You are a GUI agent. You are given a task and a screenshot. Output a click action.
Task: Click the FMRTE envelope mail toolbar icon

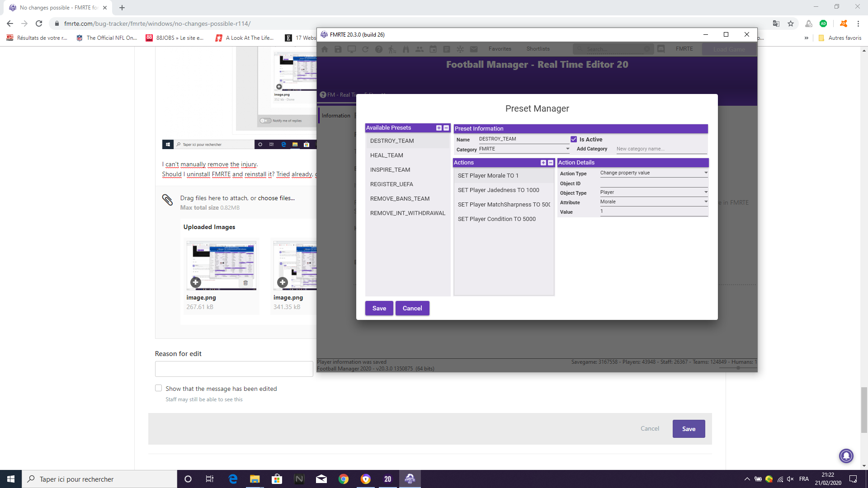pyautogui.click(x=474, y=49)
